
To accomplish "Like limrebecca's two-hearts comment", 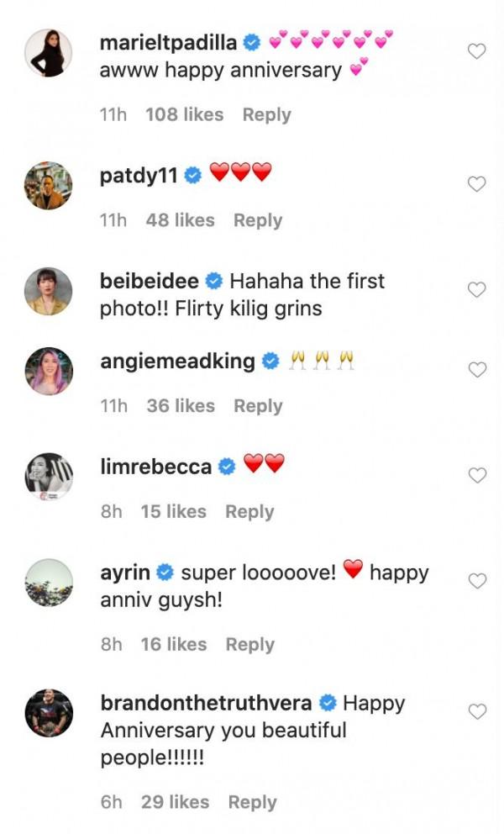I will click(476, 476).
